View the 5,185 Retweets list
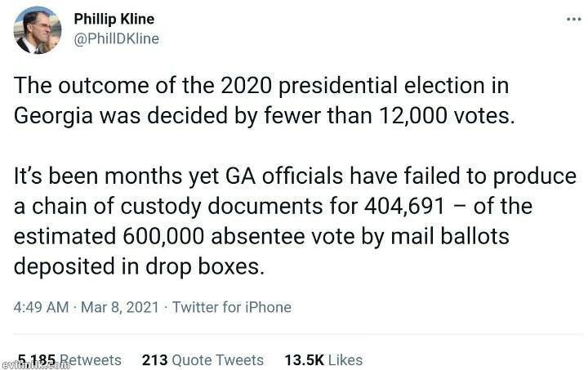The width and height of the screenshot is (588, 370). point(69,359)
